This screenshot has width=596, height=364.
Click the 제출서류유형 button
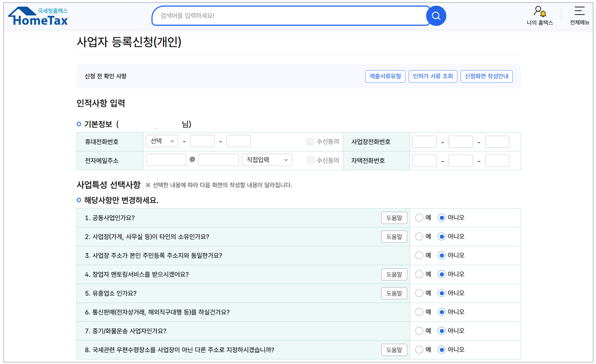click(385, 76)
